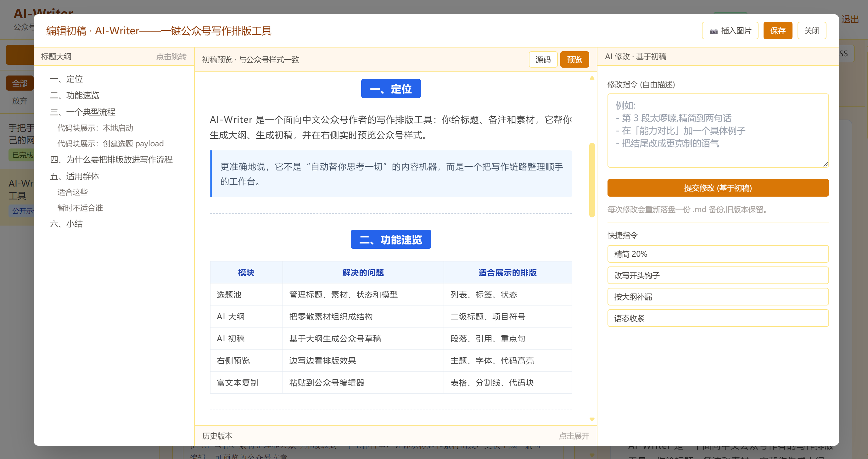Jump to outline item 一、定位
Viewport: 868px width, 459px height.
point(66,79)
